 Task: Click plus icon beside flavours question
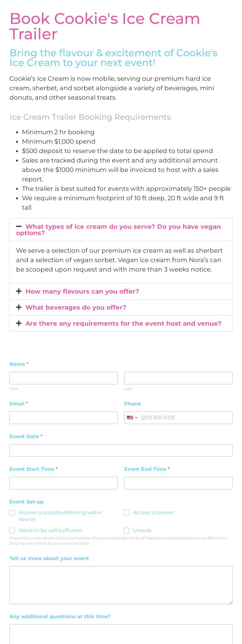point(19,291)
